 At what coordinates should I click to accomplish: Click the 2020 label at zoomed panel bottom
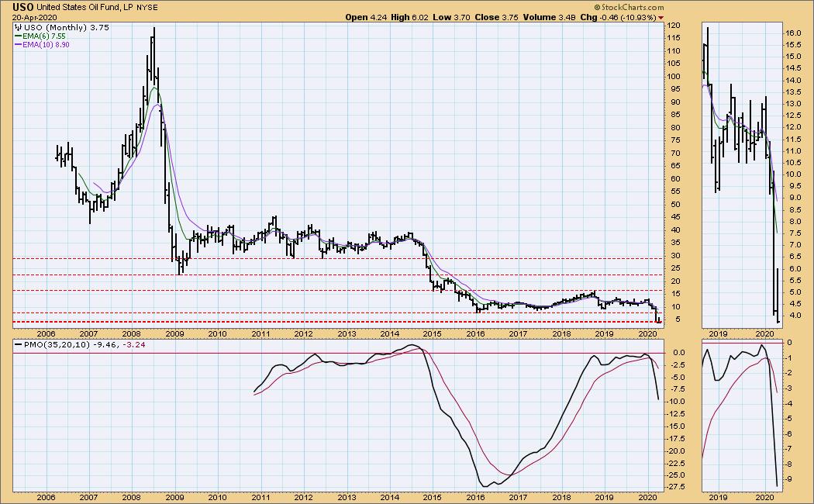click(x=764, y=497)
